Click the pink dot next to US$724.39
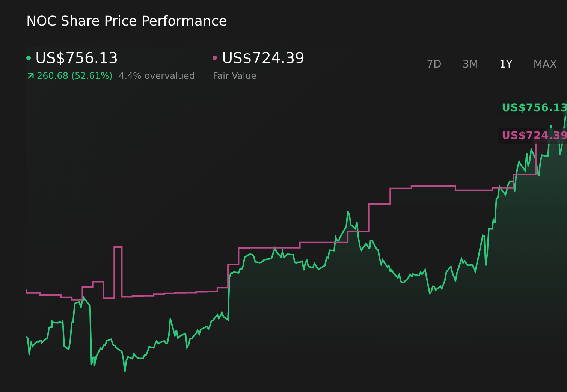The image size is (567, 392). tap(215, 57)
